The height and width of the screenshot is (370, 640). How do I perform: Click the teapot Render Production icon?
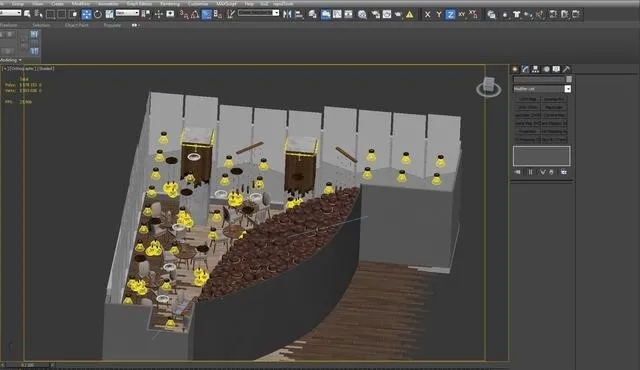click(x=398, y=14)
